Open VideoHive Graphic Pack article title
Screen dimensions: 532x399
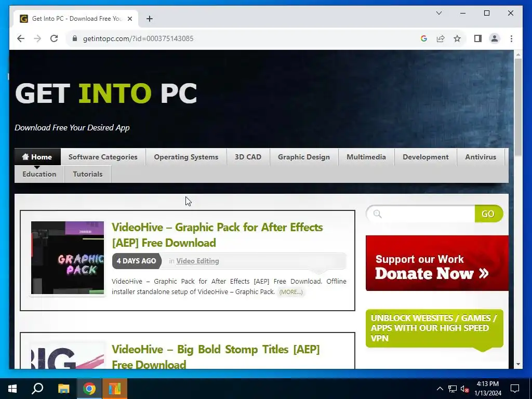[217, 235]
